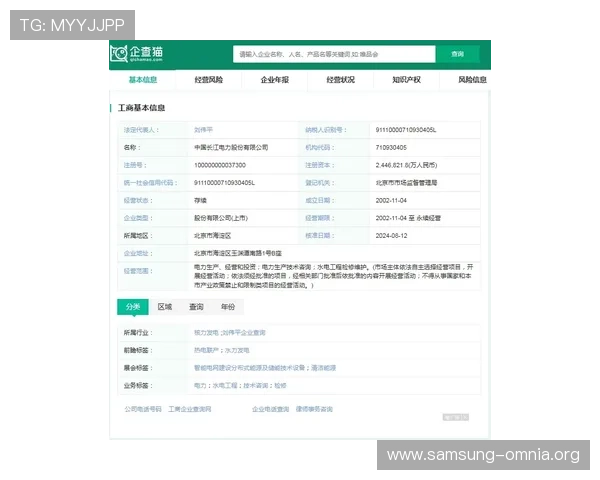600x480 pixels.
Task: Click the 经营状态 label link
Action: click(x=138, y=200)
